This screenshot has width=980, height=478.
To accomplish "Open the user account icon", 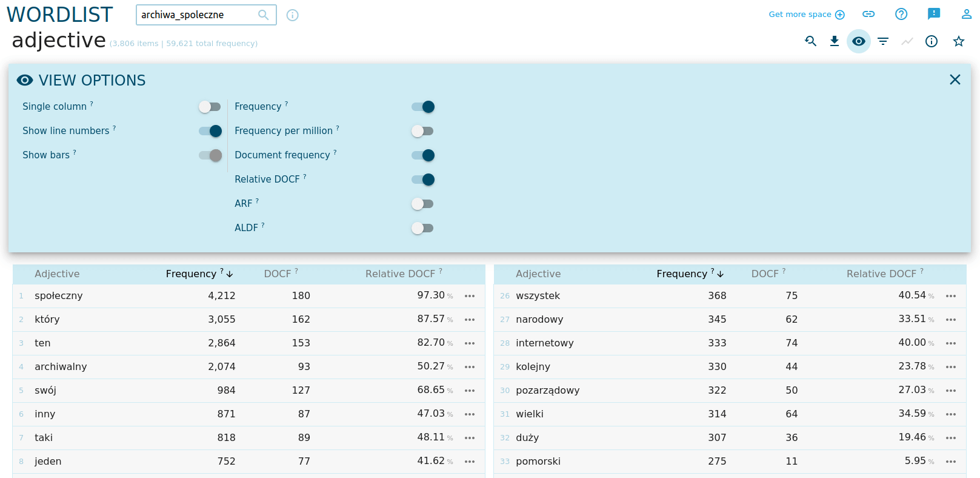I will 967,14.
